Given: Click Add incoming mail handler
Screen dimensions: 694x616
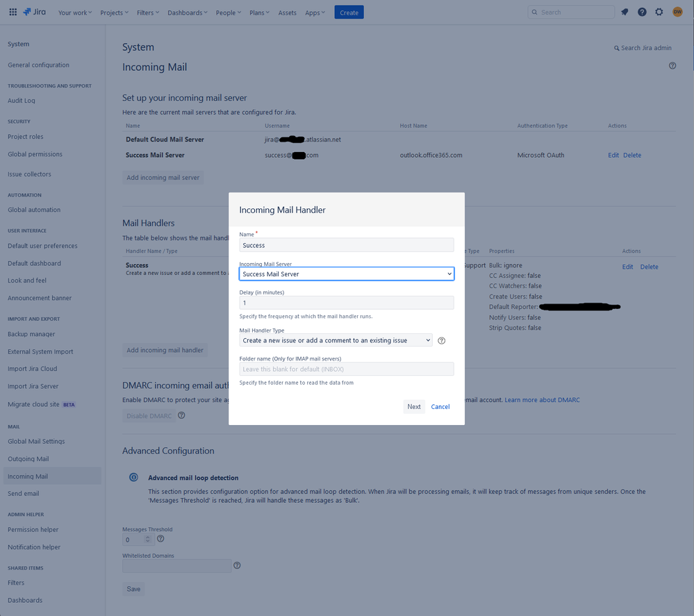Looking at the screenshot, I should tap(165, 350).
